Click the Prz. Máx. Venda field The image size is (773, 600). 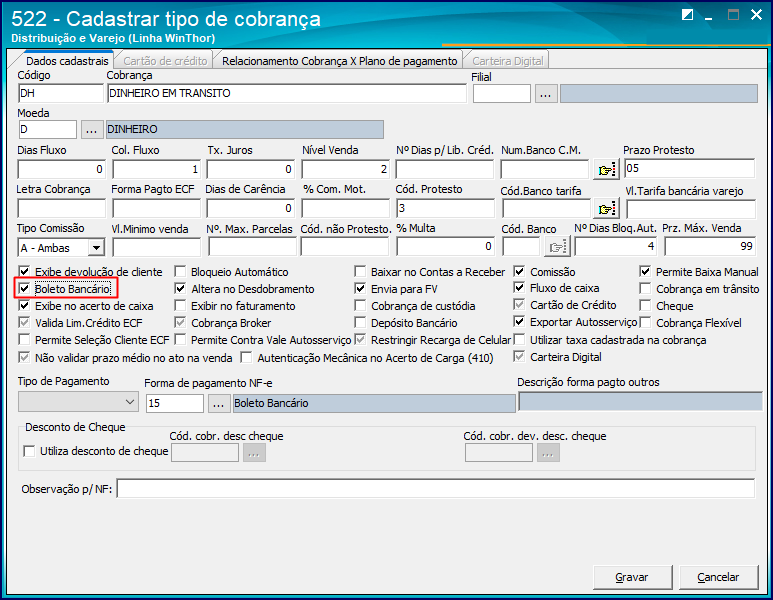tap(710, 246)
